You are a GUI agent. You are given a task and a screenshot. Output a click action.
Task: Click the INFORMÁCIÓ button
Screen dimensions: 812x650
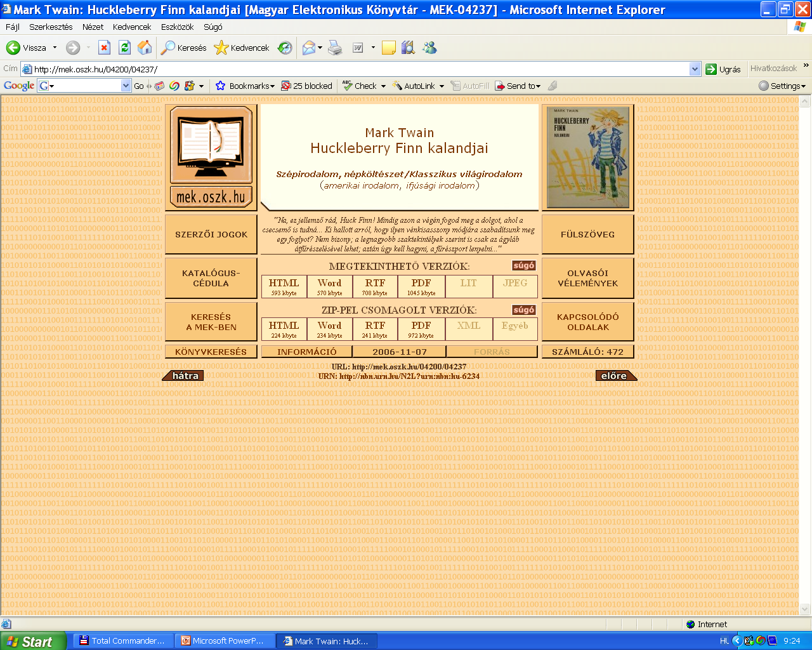(x=307, y=352)
